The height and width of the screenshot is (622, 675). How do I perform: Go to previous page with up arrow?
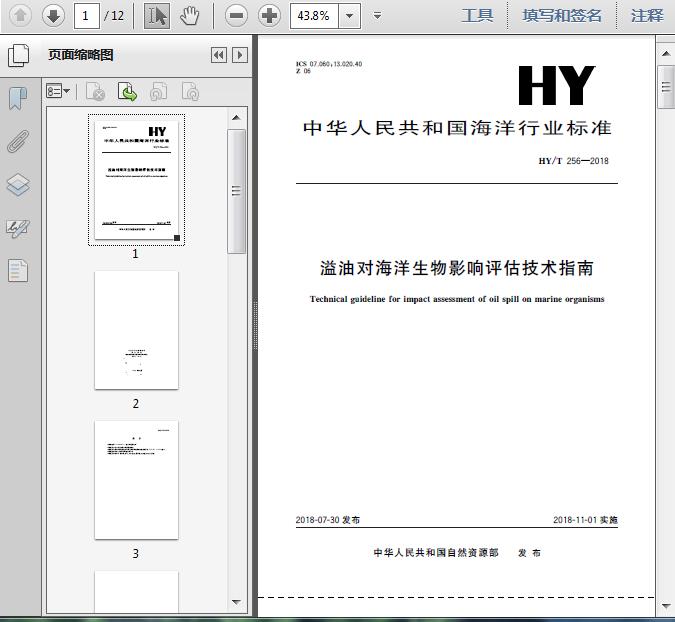[x=20, y=16]
